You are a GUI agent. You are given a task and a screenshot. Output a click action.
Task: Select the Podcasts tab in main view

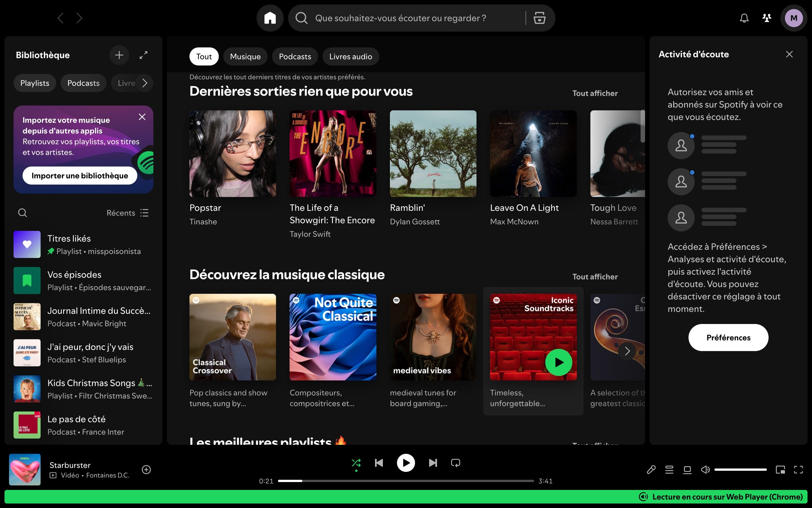[x=295, y=56]
